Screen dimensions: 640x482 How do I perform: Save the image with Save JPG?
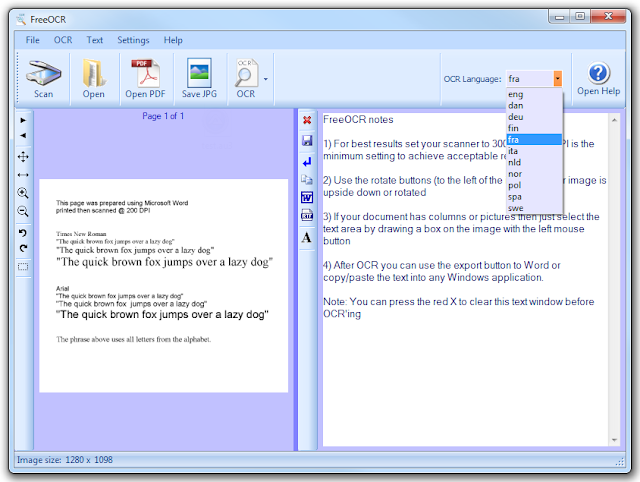coord(199,79)
